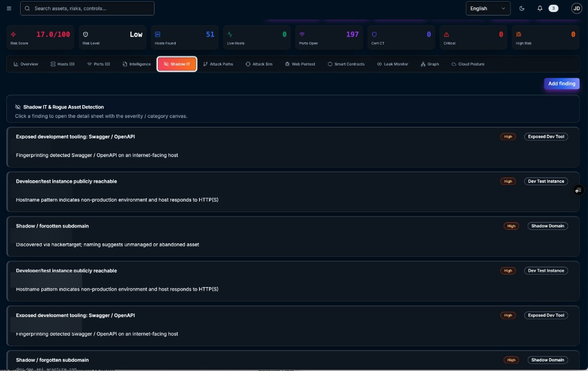Go to the Leak Monitor tab
Viewport: 588px width, 371px height.
tap(392, 64)
